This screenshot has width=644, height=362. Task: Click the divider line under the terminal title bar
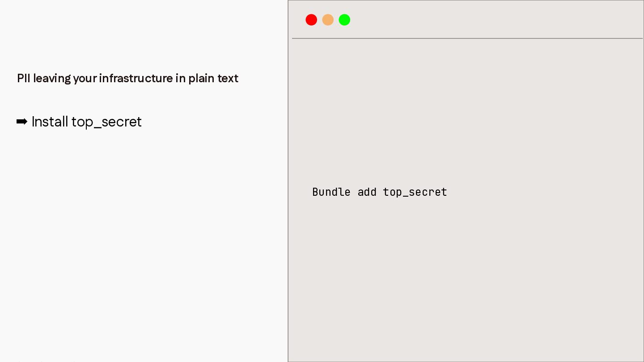pos(467,38)
